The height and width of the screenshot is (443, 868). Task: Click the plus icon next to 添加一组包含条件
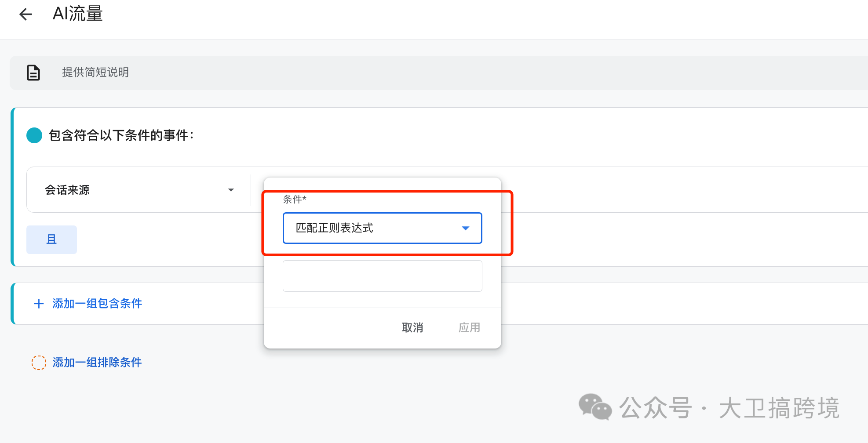[39, 304]
